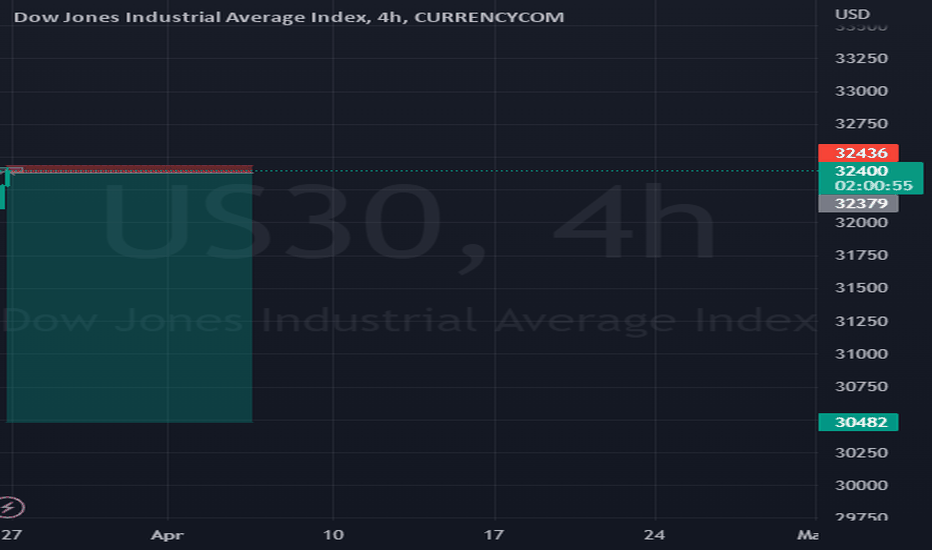Image resolution: width=932 pixels, height=550 pixels.
Task: Click the 31500 price axis label
Action: [861, 288]
